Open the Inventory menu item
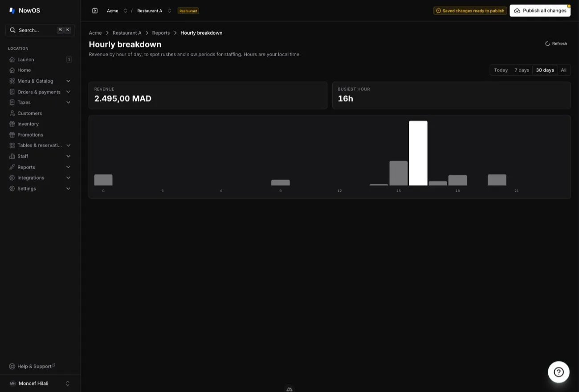 pos(40,124)
